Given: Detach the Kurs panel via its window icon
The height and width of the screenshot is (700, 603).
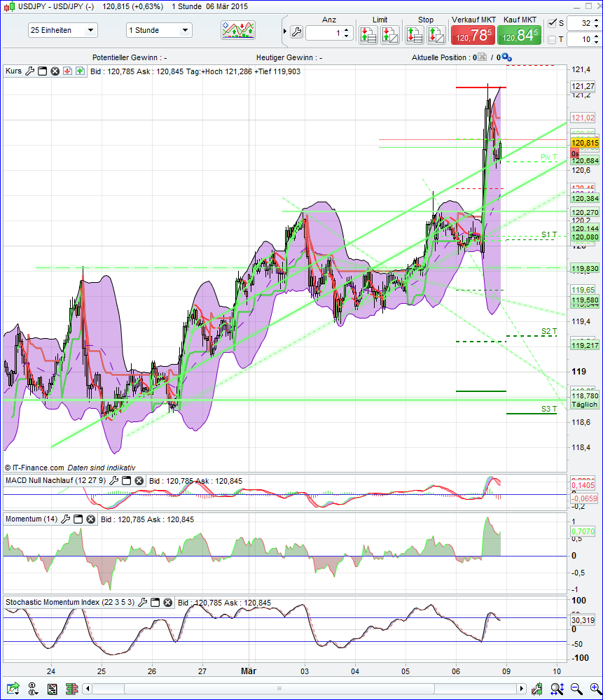Looking at the screenshot, I should point(41,71).
